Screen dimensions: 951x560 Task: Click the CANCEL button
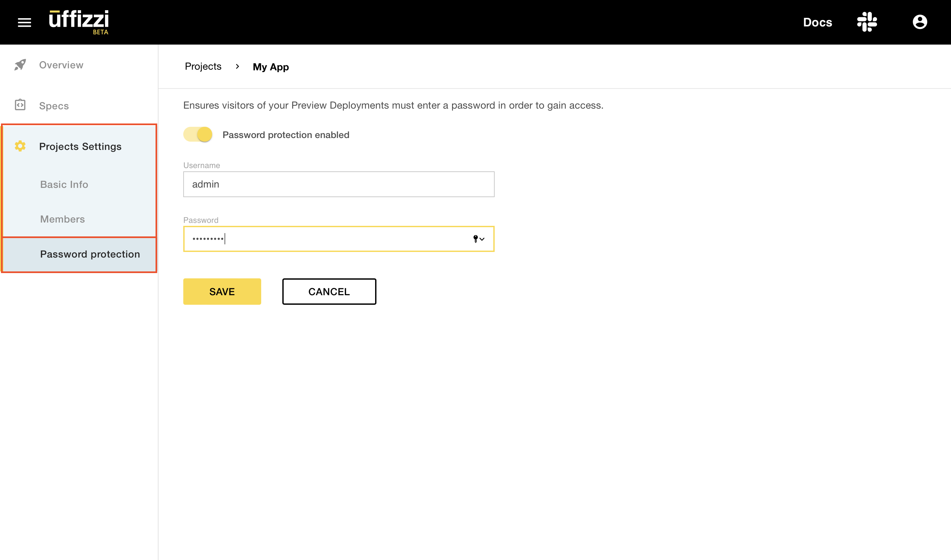tap(329, 292)
